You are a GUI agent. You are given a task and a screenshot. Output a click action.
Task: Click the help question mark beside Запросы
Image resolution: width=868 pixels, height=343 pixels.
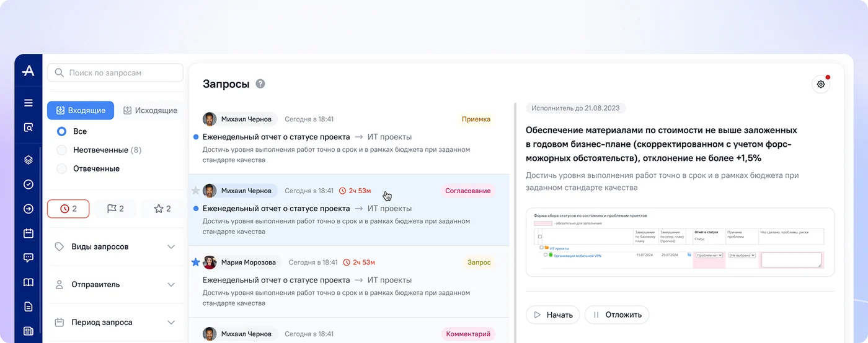[x=260, y=84]
